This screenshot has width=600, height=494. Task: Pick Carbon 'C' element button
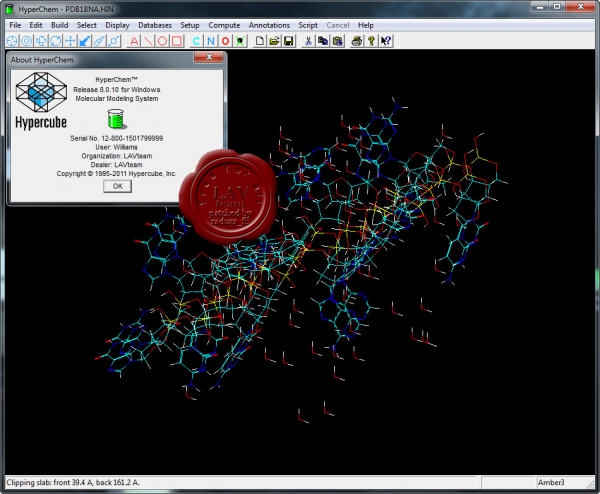(x=196, y=41)
